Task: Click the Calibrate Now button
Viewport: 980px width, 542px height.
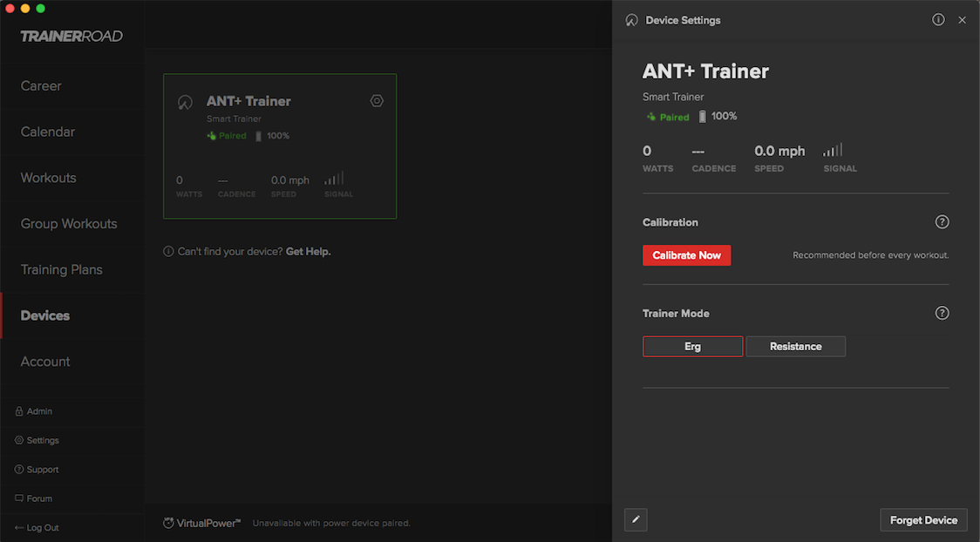Action: click(686, 254)
